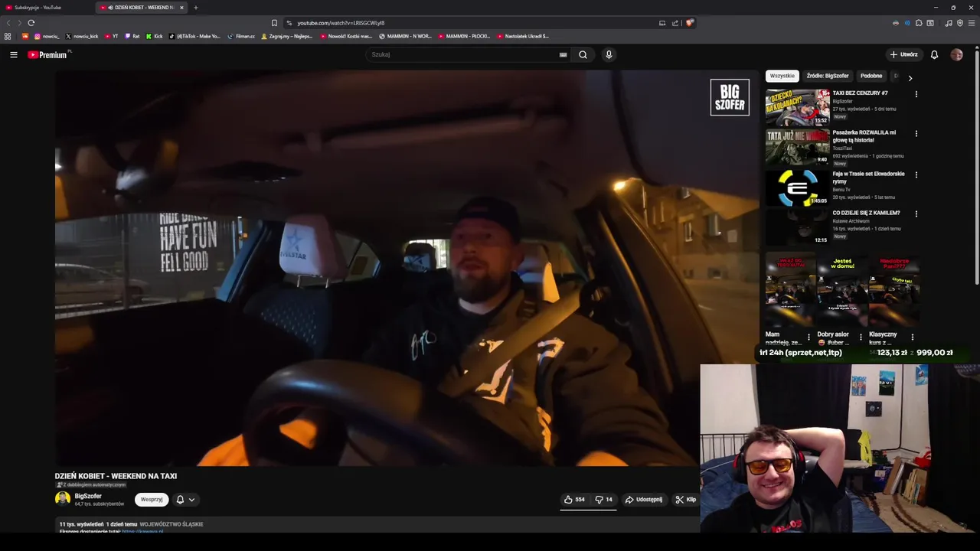Open the site settings icon in address bar
Screen dimensions: 980x551
pyautogui.click(x=289, y=23)
